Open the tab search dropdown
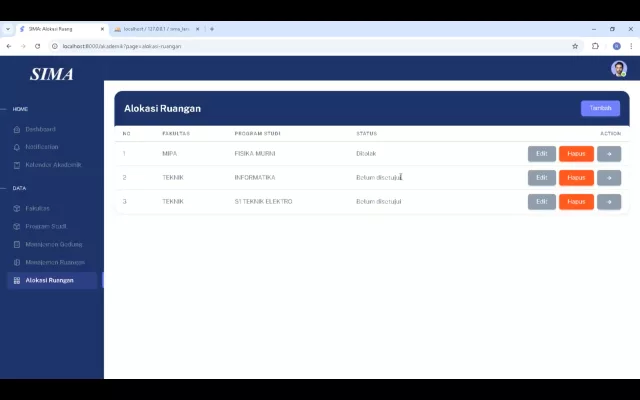 click(x=8, y=29)
